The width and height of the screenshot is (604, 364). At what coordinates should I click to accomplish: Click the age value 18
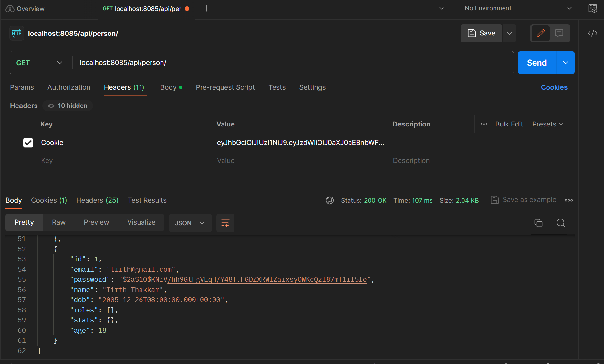point(102,330)
